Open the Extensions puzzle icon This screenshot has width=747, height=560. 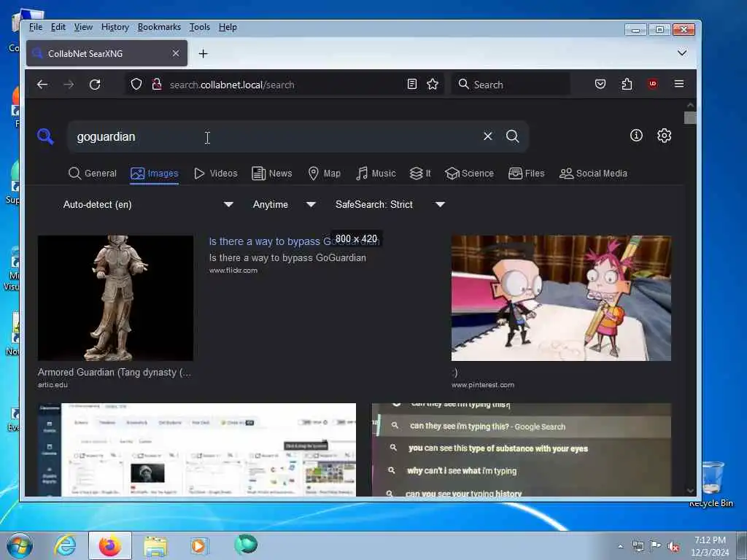pyautogui.click(x=627, y=85)
